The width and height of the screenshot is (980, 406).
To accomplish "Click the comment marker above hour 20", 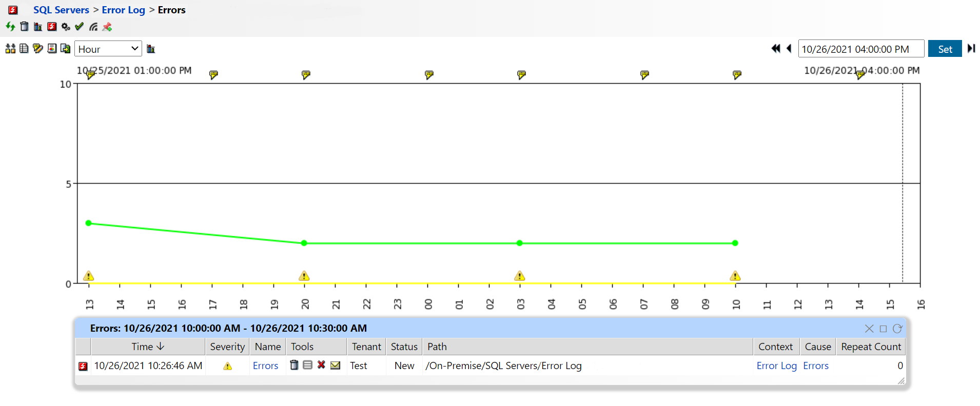I will (x=306, y=75).
